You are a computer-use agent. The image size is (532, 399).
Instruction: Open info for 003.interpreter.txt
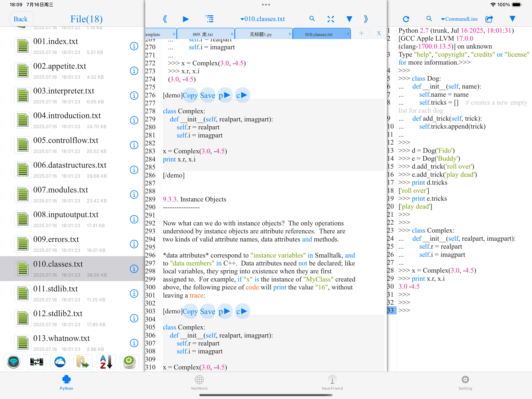(x=134, y=95)
